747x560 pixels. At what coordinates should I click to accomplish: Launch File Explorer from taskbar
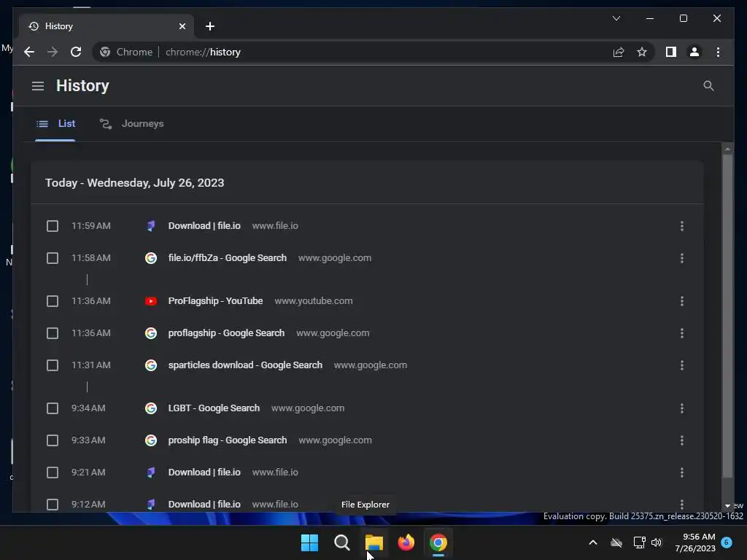374,542
